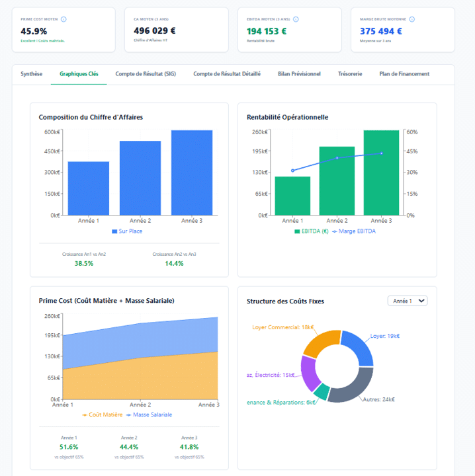Screen dimensions: 475x476
Task: Open the Année 1 dropdown for fixed costs
Action: tap(408, 301)
